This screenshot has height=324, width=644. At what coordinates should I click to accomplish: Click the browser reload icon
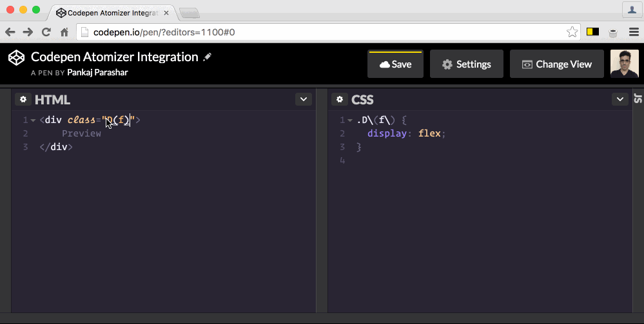46,32
